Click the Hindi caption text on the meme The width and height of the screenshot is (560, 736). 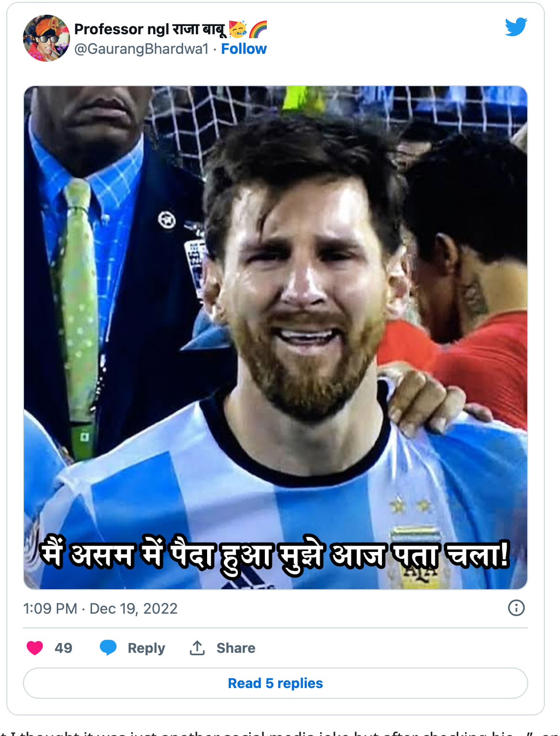275,556
